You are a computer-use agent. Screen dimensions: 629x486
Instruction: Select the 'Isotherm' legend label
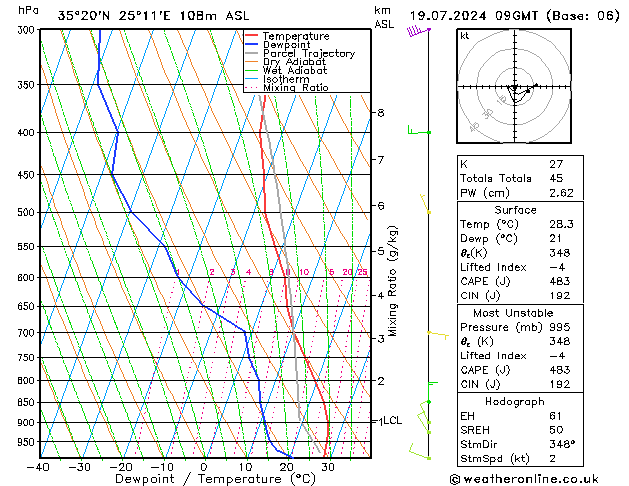pyautogui.click(x=286, y=79)
